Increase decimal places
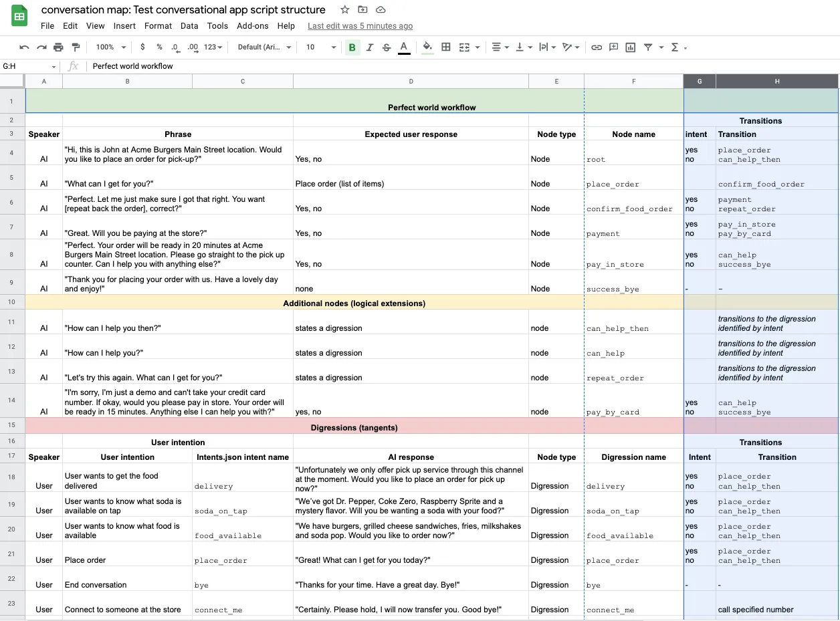This screenshot has width=840, height=621. (193, 47)
